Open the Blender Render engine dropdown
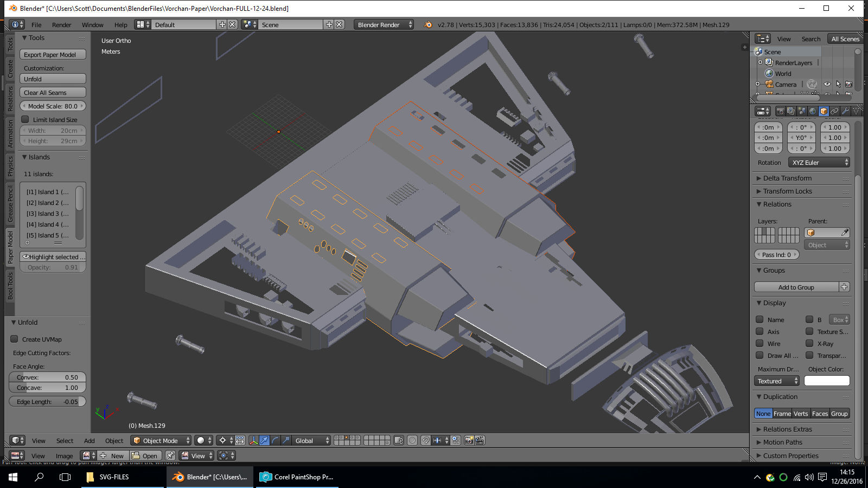 384,24
